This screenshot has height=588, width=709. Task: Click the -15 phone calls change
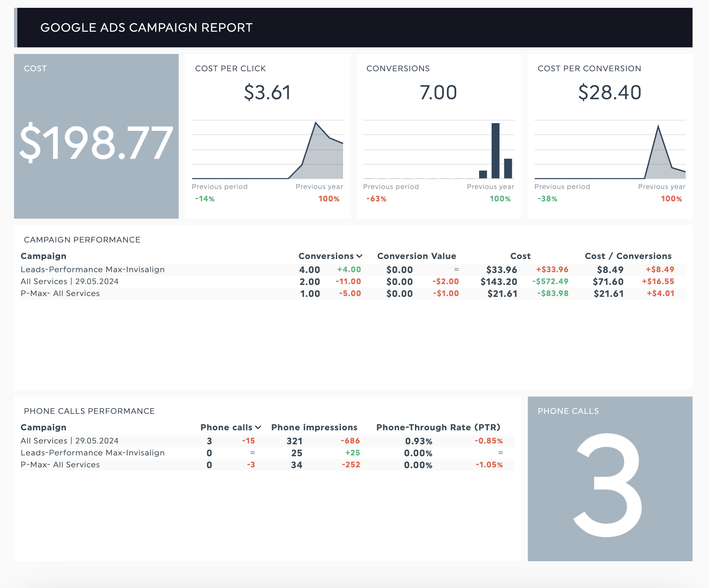(248, 441)
